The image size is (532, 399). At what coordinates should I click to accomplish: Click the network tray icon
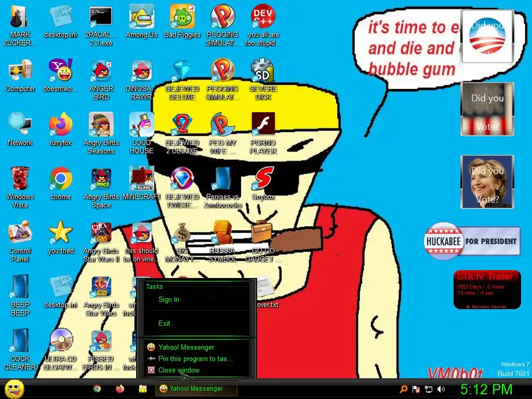(429, 389)
